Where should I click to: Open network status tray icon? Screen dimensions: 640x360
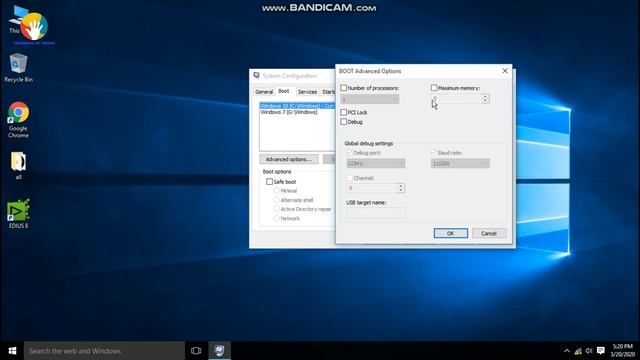(578, 351)
